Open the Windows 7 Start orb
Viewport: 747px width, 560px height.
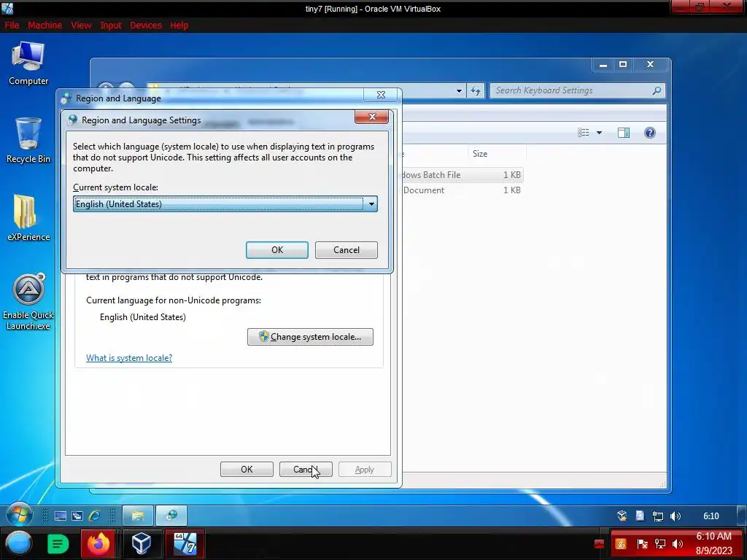click(19, 516)
